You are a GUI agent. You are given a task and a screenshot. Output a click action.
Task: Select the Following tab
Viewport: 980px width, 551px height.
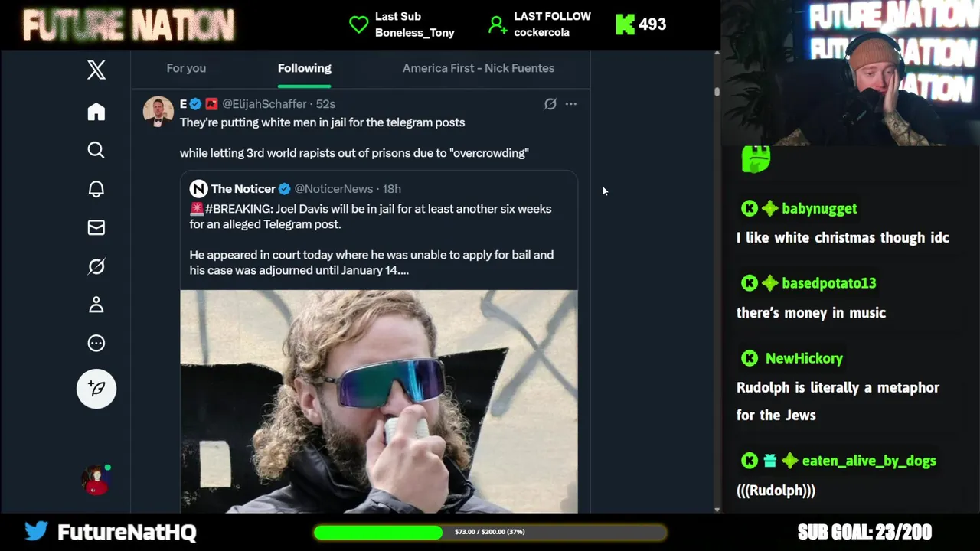click(x=304, y=68)
